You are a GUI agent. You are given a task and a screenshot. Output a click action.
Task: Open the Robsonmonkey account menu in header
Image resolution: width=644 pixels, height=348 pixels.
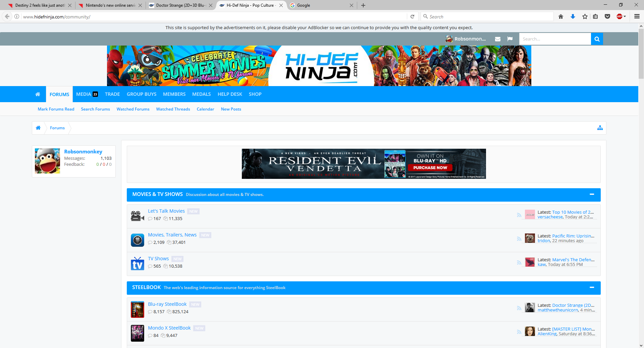(466, 39)
